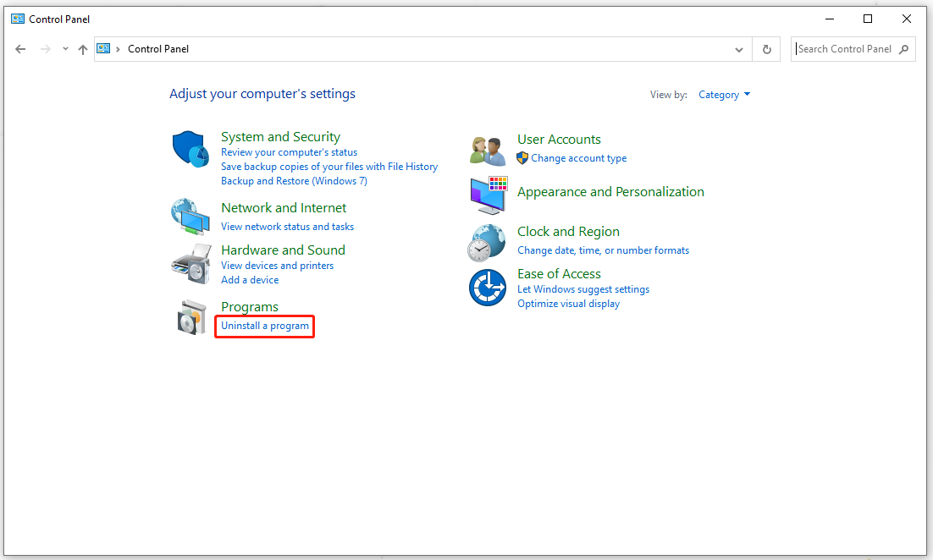The image size is (933, 560).
Task: Go forward with the right arrow
Action: click(x=45, y=49)
